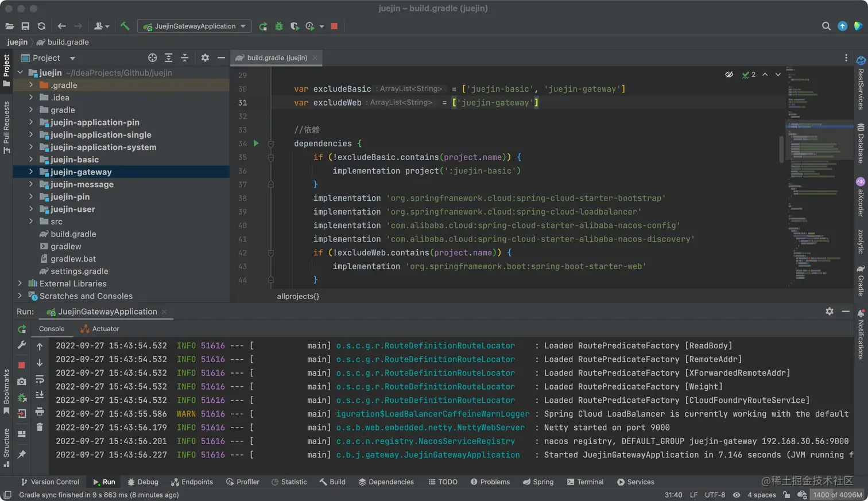Toggle the Bookmarks tool window stripe button
The image size is (868, 501).
tap(6, 391)
